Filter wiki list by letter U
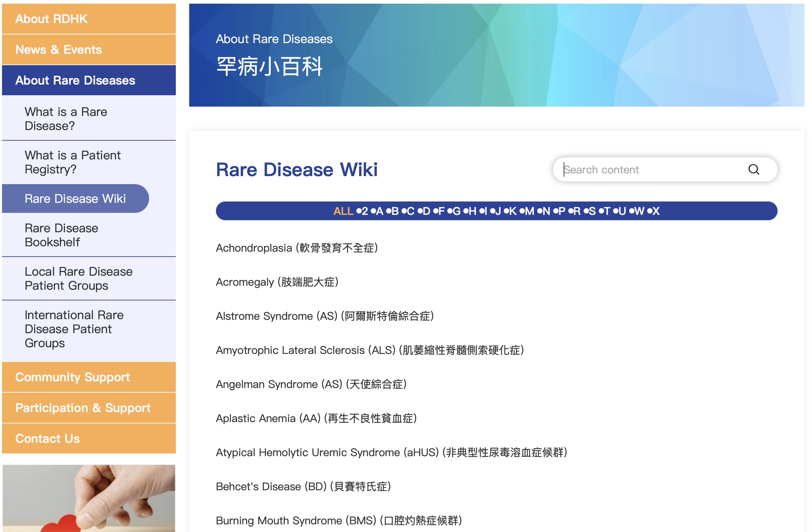Screen dimensions: 812x532 [622, 211]
